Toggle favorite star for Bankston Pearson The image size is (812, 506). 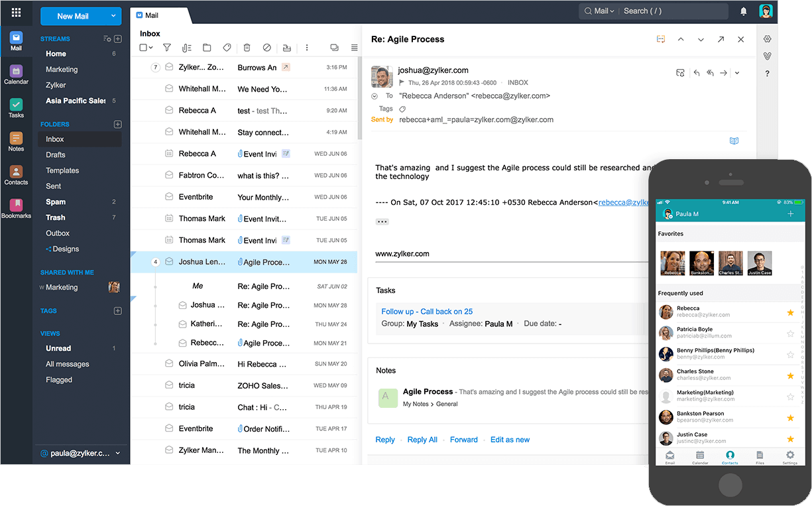(x=790, y=418)
